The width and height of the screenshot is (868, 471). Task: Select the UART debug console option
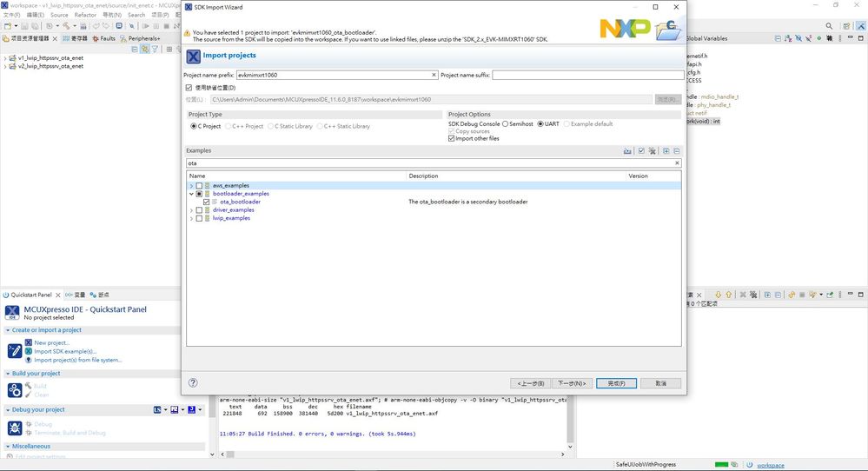pos(540,124)
